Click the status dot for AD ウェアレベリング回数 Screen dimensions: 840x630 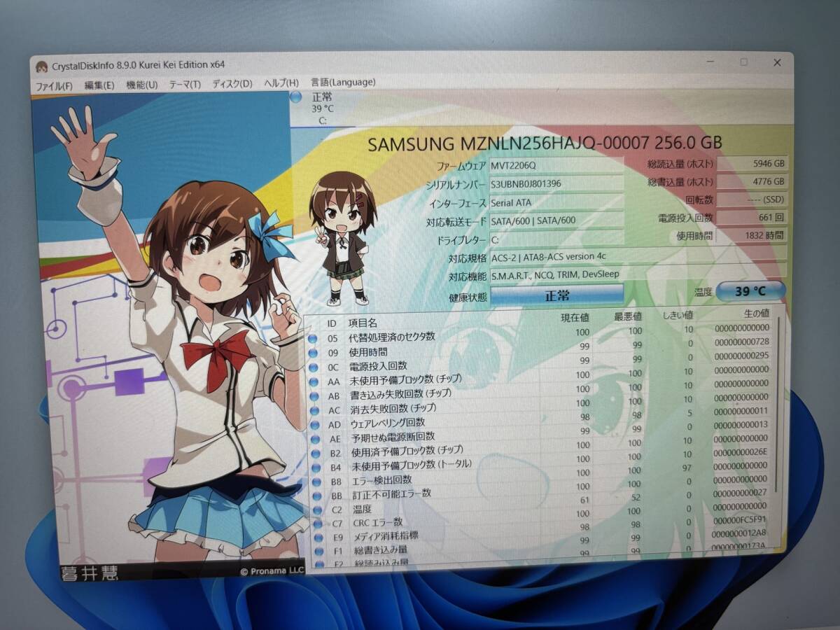(x=314, y=425)
